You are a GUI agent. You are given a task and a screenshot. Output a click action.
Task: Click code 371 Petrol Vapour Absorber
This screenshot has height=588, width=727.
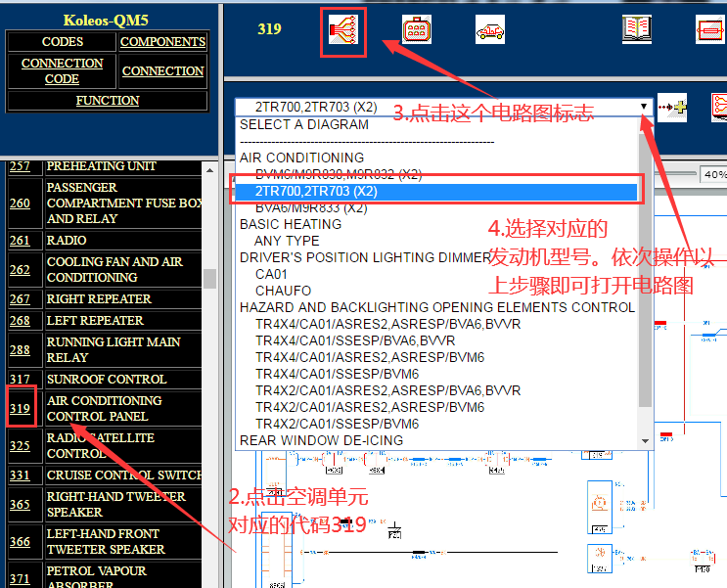pyautogui.click(x=20, y=579)
